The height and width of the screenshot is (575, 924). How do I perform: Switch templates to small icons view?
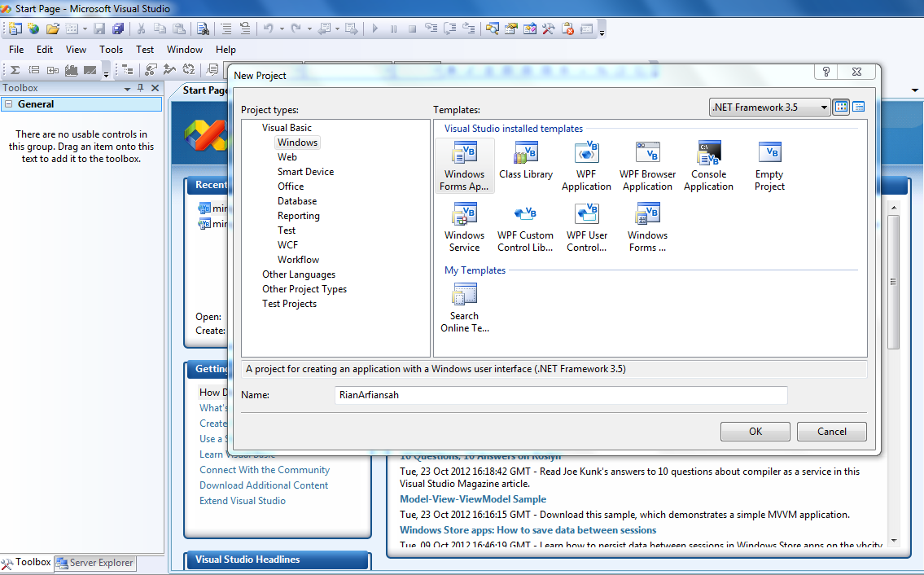pyautogui.click(x=859, y=107)
